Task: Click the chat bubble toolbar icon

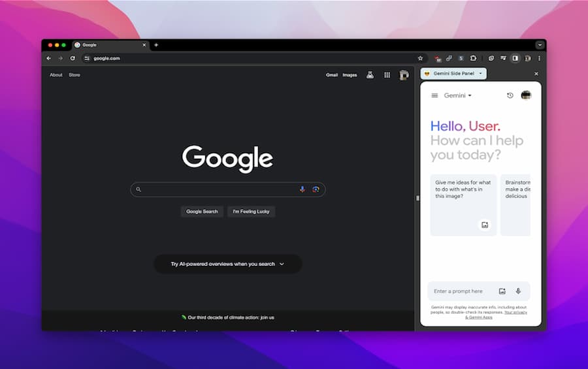Action: [x=491, y=58]
